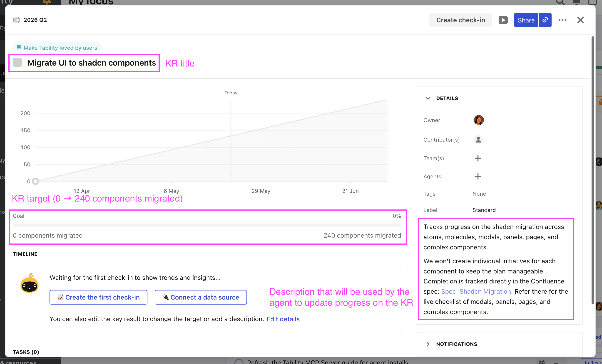Click Create the first check-in button
Image resolution: width=602 pixels, height=364 pixels.
pos(98,297)
